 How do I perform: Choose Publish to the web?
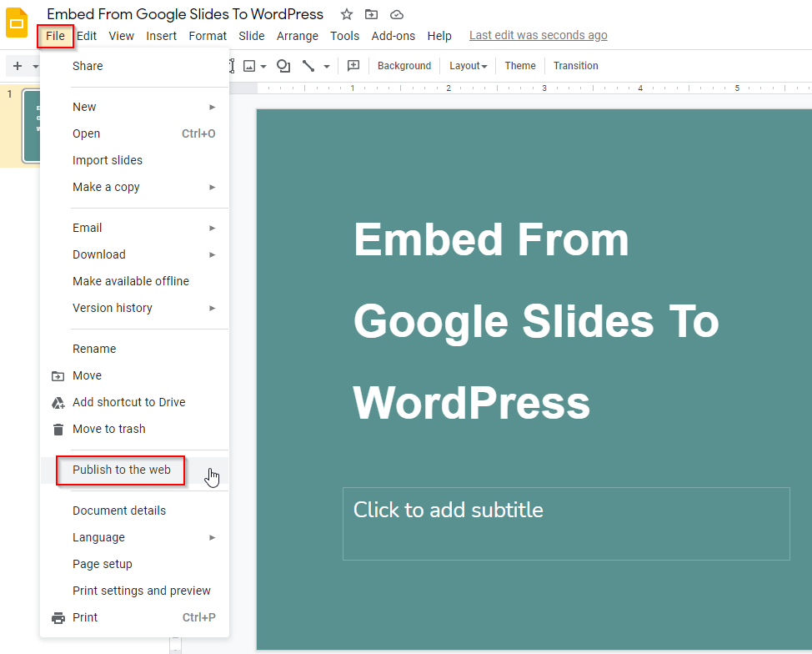coord(135,470)
